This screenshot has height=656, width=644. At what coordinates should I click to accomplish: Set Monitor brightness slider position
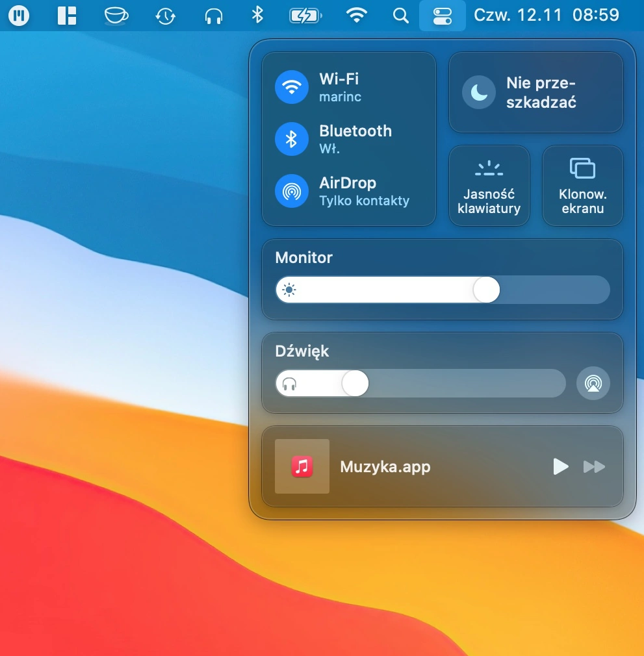(443, 290)
